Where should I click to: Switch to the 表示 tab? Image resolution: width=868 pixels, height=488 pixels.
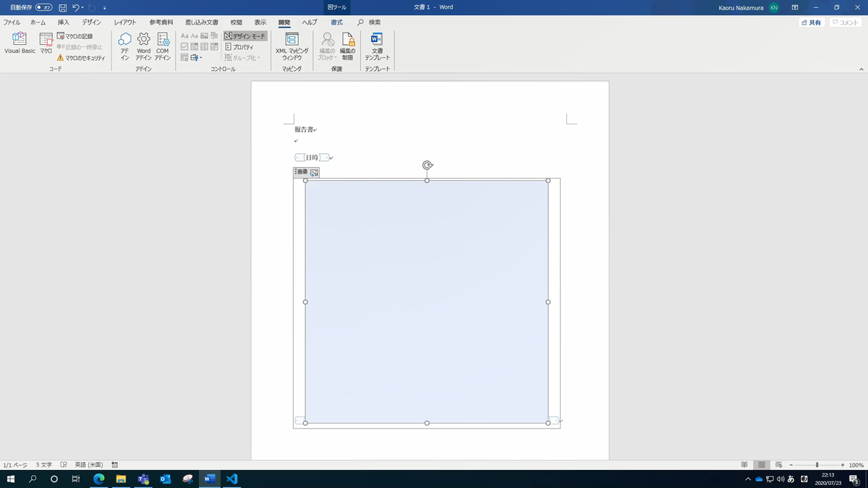pos(260,22)
